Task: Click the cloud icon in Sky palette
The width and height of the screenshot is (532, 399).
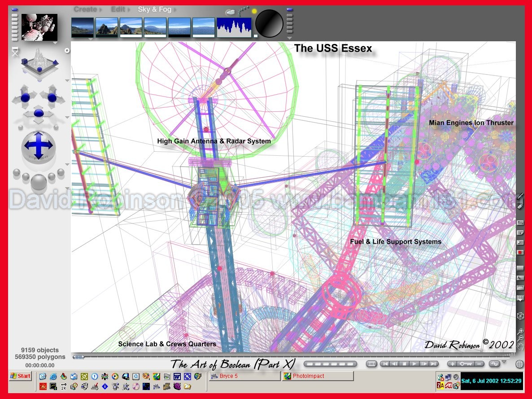Action: 231,12
